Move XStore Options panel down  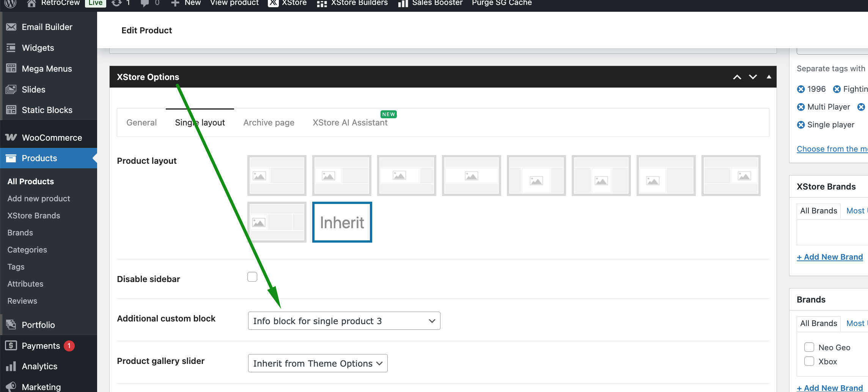(x=753, y=77)
